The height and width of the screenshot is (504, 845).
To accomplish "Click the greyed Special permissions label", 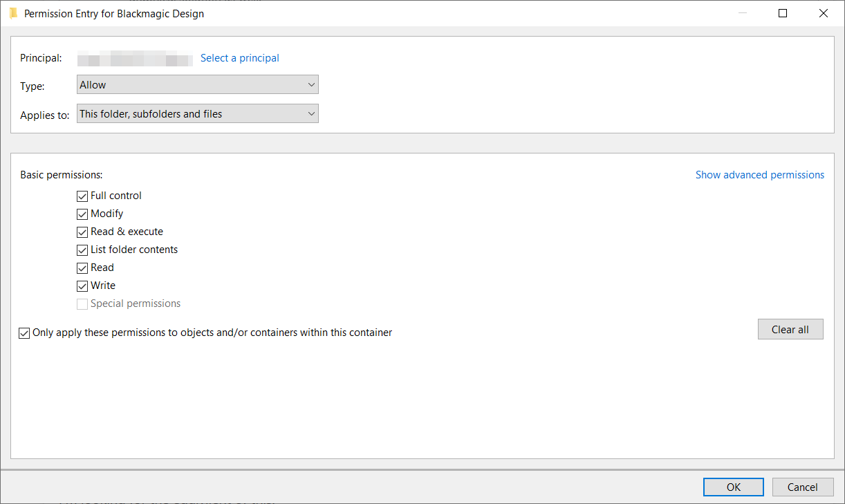I will point(136,304).
